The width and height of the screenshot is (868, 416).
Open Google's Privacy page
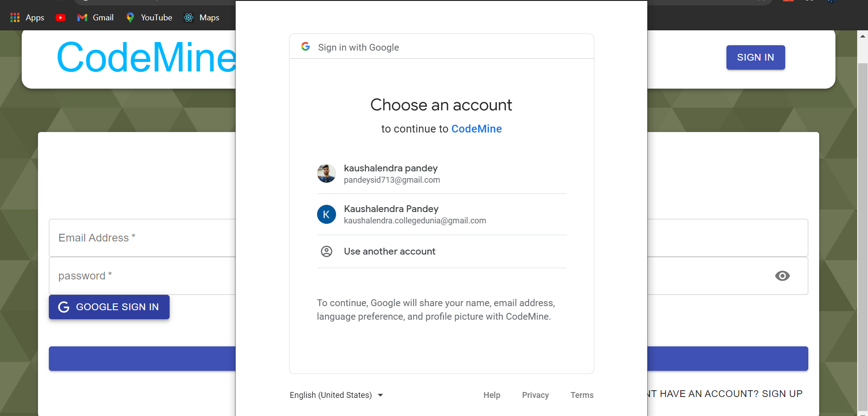535,395
